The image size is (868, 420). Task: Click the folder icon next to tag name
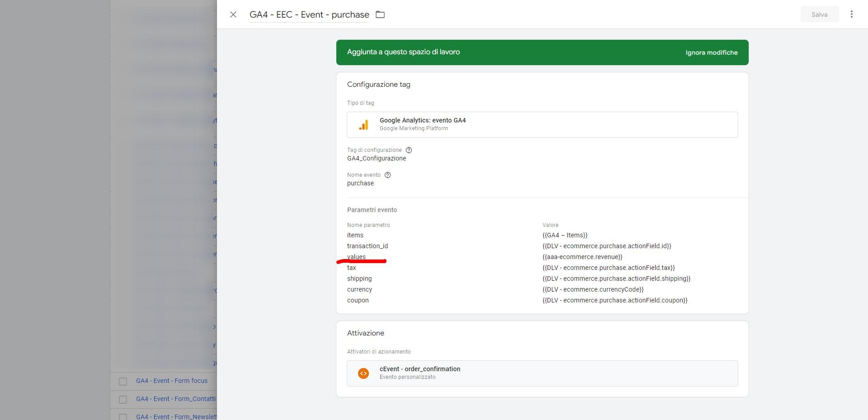[380, 14]
